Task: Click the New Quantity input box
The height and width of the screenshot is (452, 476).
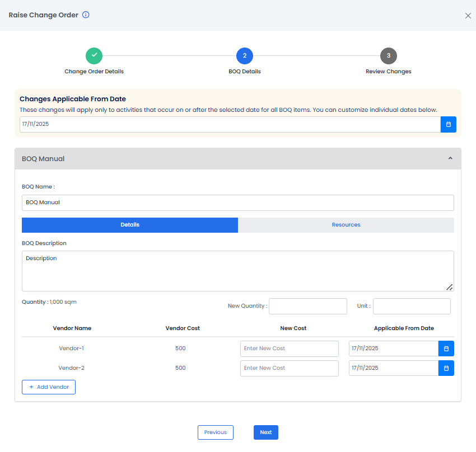Action: coord(307,306)
